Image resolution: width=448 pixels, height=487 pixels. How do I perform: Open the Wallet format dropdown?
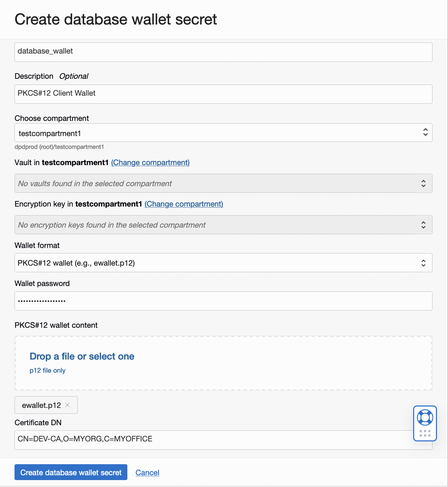223,263
